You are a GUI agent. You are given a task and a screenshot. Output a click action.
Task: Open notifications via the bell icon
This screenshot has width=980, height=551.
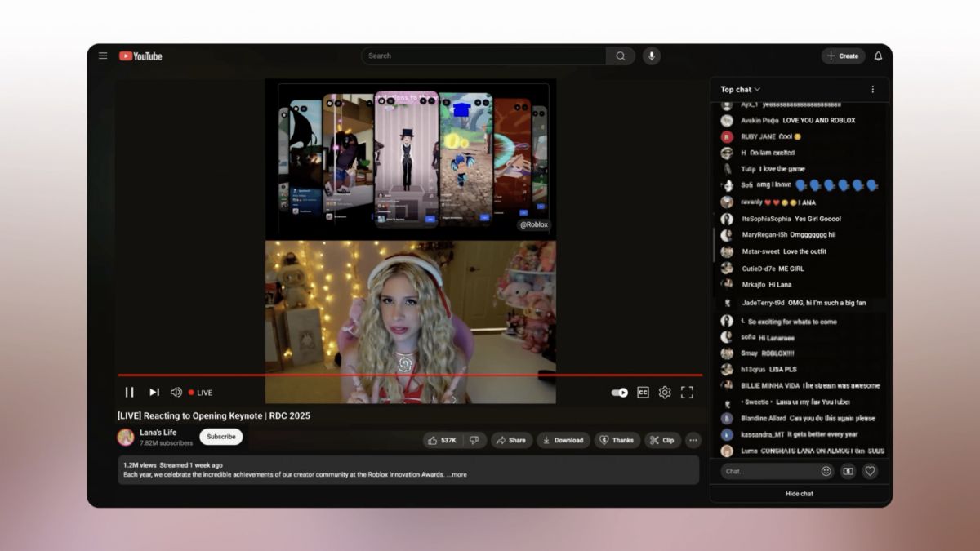(877, 56)
